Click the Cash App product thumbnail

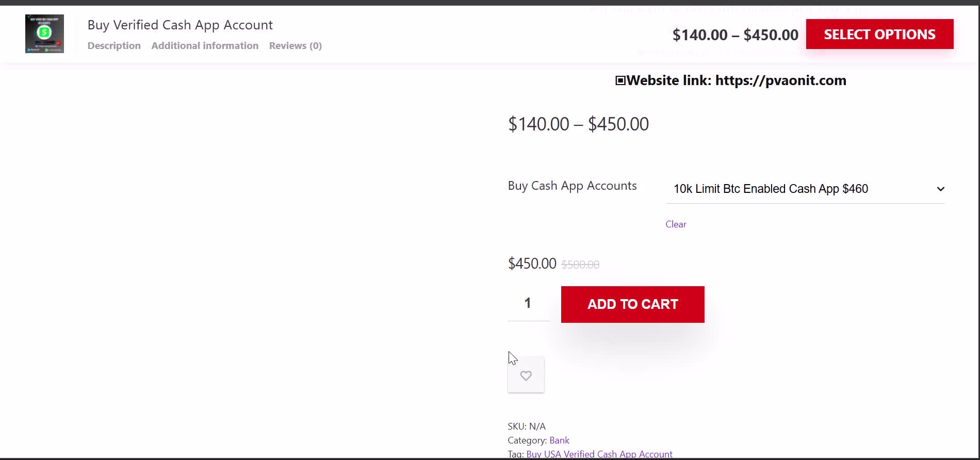44,34
